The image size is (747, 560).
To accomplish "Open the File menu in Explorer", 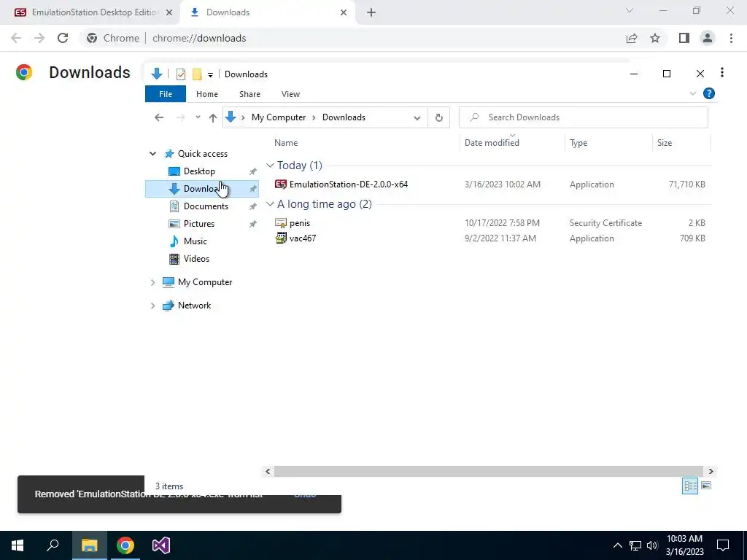I will coord(166,94).
